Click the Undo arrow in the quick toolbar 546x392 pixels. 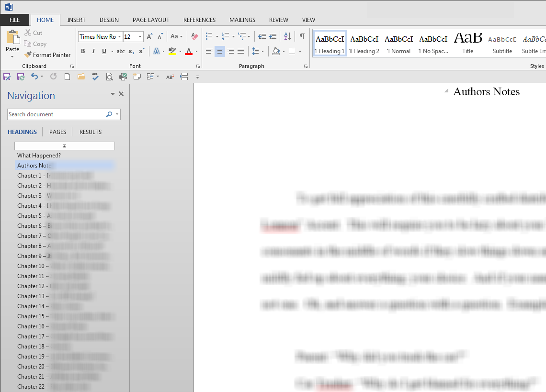[34, 77]
